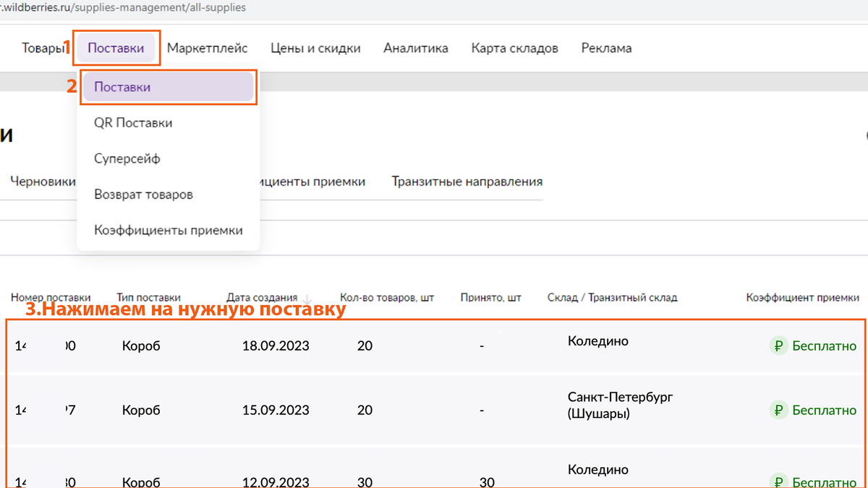Open the Поставки menu in the navigation bar

116,48
